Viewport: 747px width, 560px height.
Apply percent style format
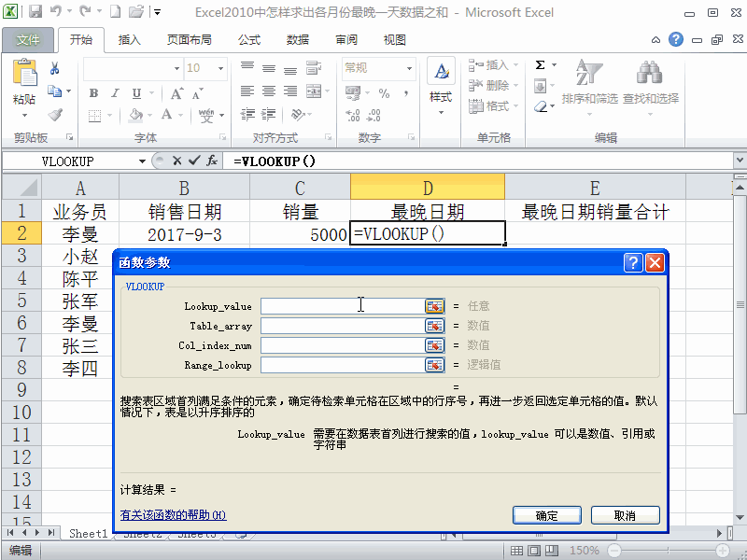click(384, 93)
